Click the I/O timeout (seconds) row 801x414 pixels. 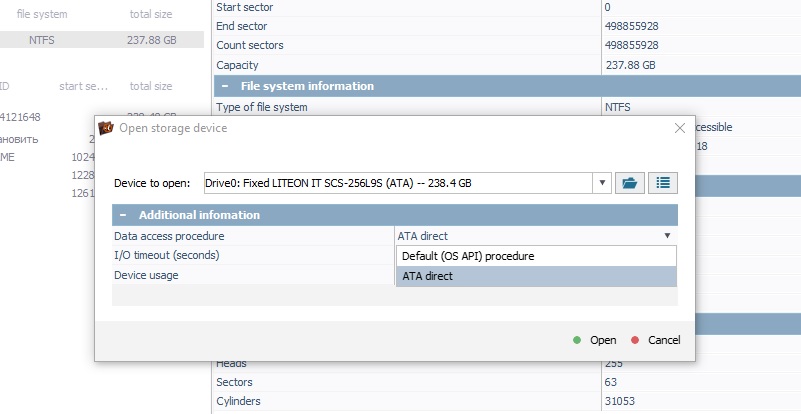pos(394,255)
